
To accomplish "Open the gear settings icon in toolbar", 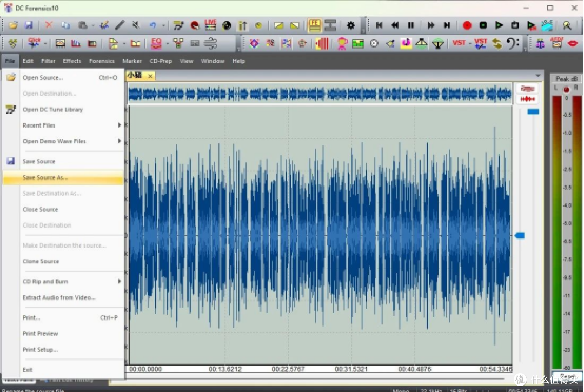I will click(x=350, y=25).
